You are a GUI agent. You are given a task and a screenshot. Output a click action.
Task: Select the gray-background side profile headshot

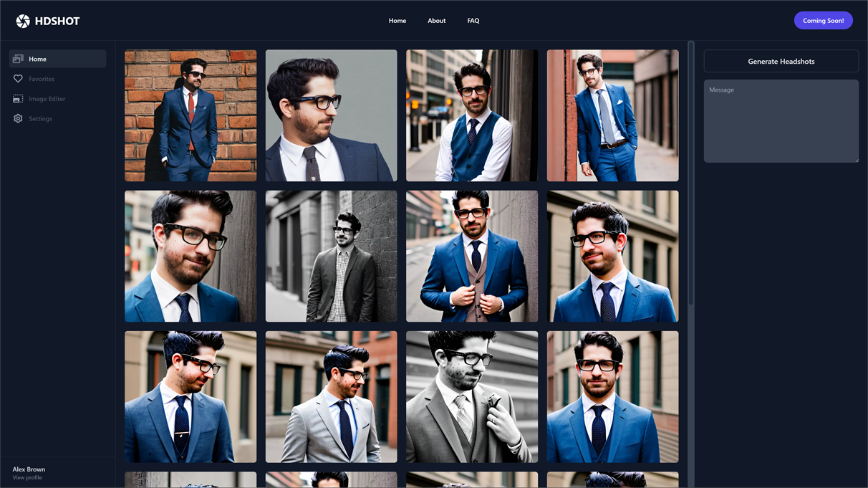click(331, 115)
